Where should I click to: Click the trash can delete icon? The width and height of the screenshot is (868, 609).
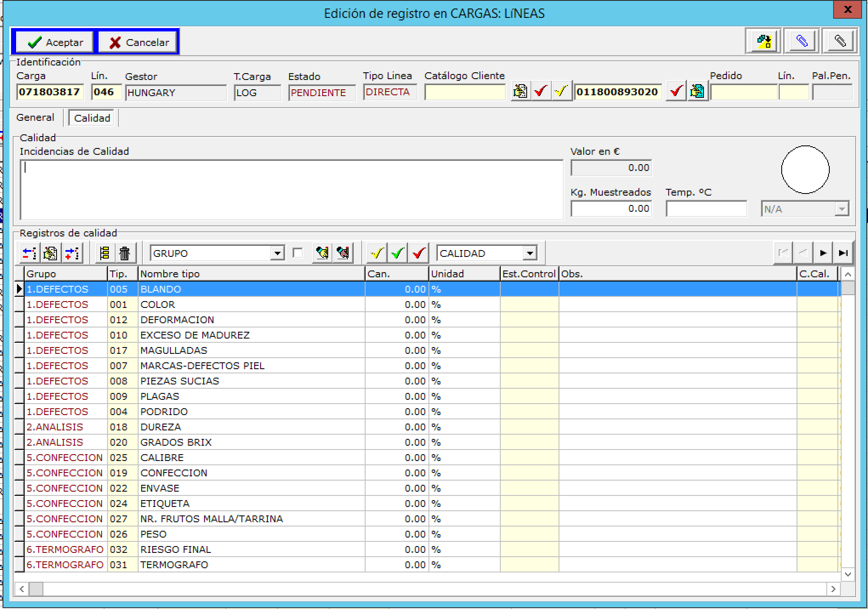pyautogui.click(x=125, y=253)
